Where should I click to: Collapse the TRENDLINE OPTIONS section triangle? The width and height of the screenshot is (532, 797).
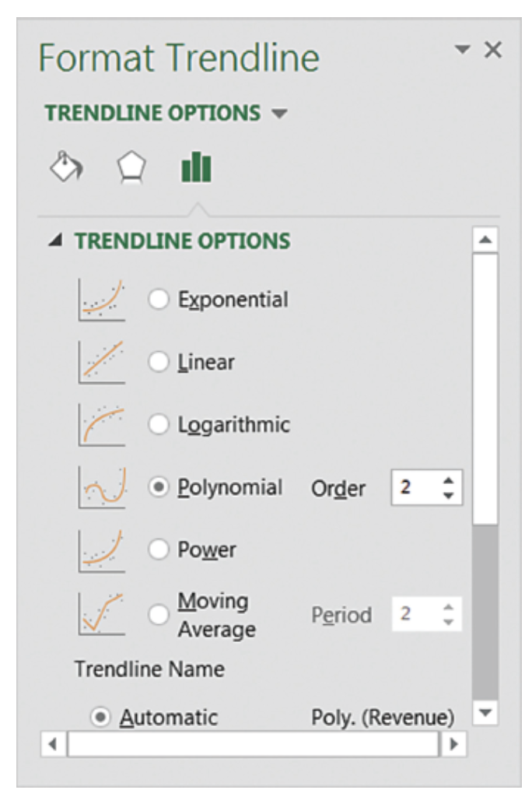pyautogui.click(x=54, y=241)
